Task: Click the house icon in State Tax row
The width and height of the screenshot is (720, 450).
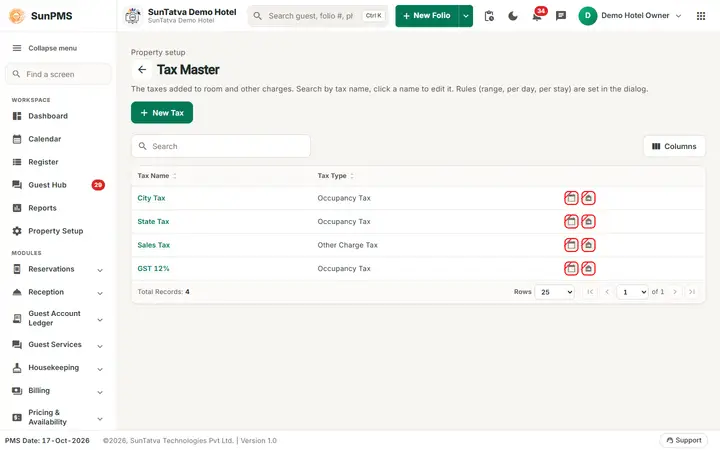Action: (x=588, y=222)
